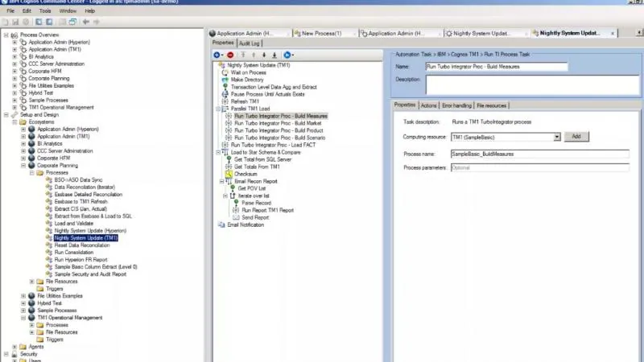The width and height of the screenshot is (644, 362).
Task: Collapse the Setup and Design node
Action: coord(6,115)
